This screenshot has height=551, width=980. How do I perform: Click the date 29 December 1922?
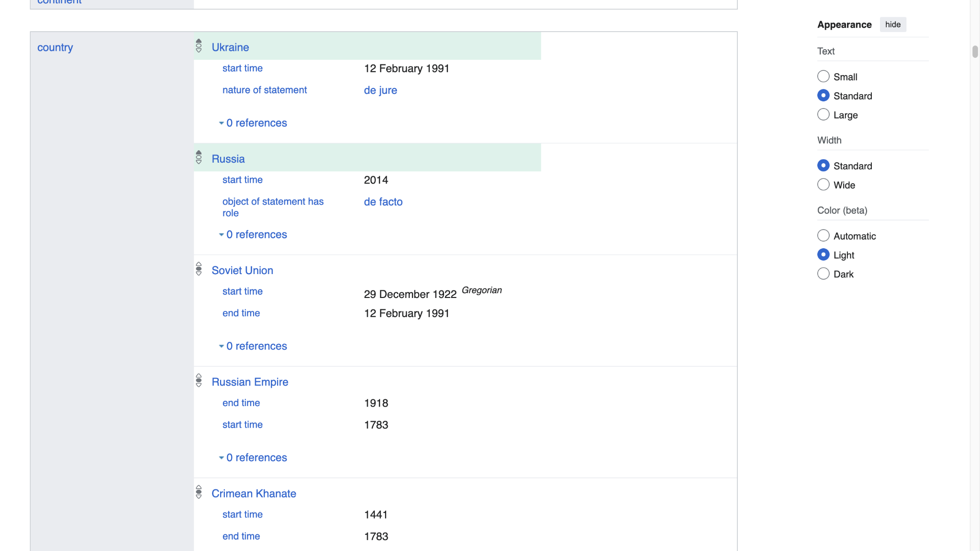(410, 294)
